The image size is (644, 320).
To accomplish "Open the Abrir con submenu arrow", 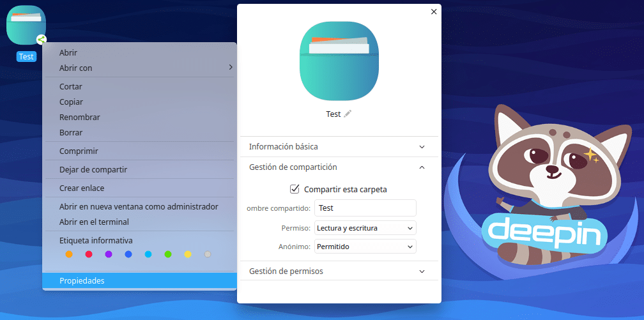I will click(x=231, y=67).
